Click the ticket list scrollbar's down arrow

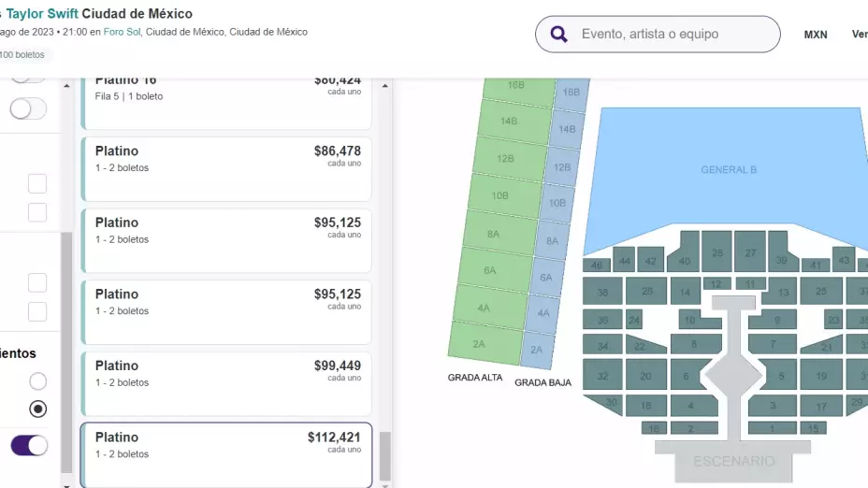pos(66,483)
